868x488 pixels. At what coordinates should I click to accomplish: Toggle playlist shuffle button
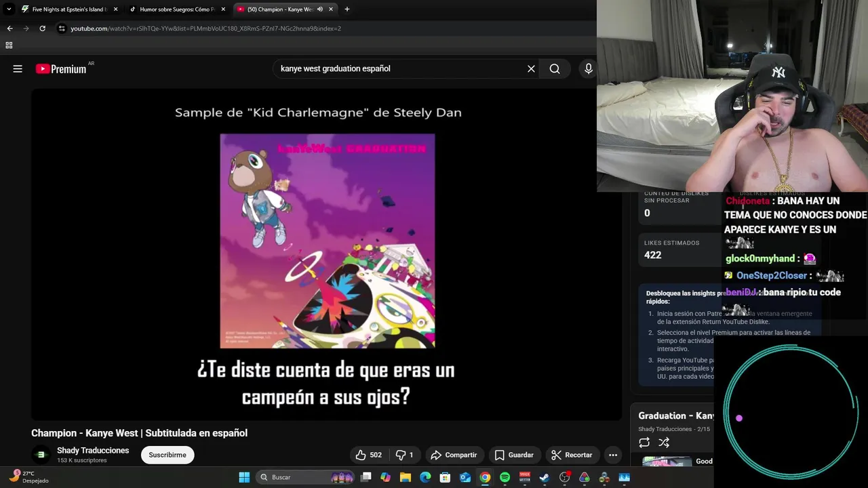pos(664,443)
